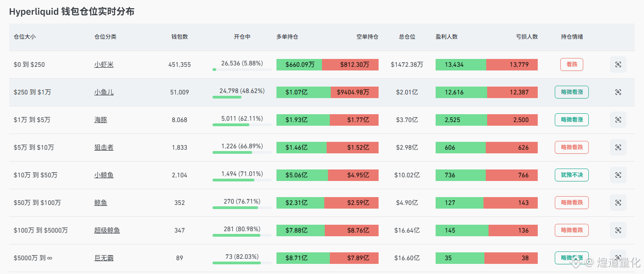Click the 空单持仓 column header
Image resolution: width=644 pixels, height=274 pixels.
pos(368,37)
